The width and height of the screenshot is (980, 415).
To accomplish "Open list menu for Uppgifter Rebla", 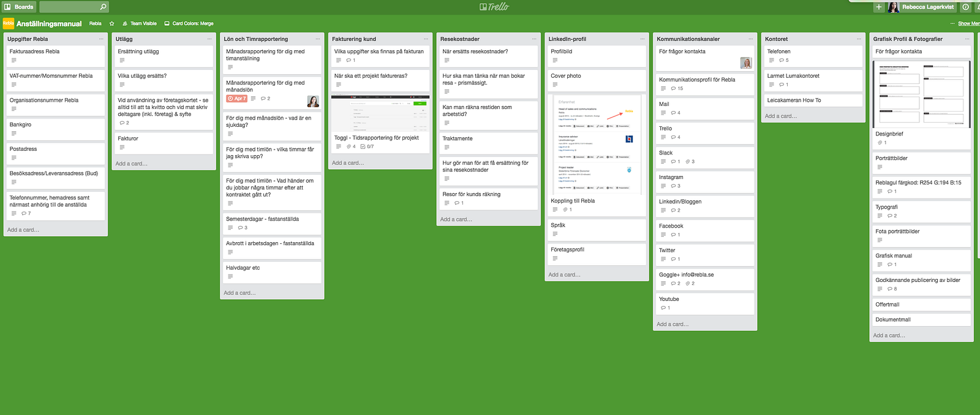I will tap(102, 39).
